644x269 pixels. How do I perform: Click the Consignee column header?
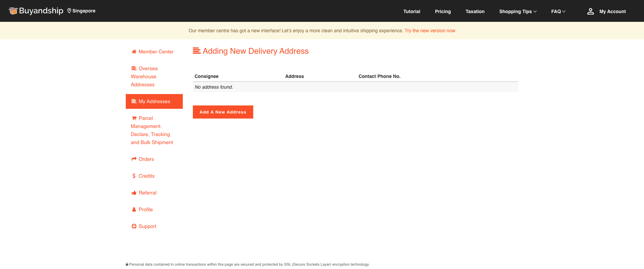point(206,76)
